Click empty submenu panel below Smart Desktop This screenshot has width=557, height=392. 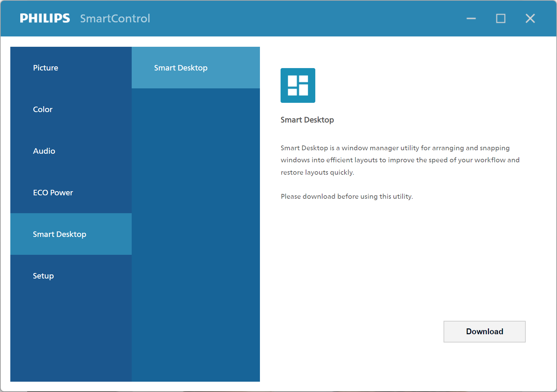coord(195,234)
